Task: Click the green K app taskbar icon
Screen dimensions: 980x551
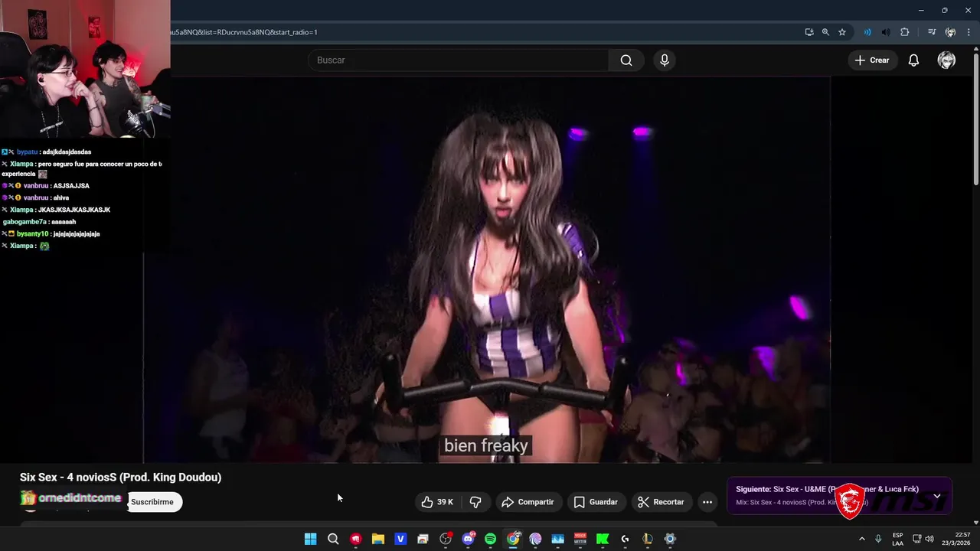Action: point(603,539)
